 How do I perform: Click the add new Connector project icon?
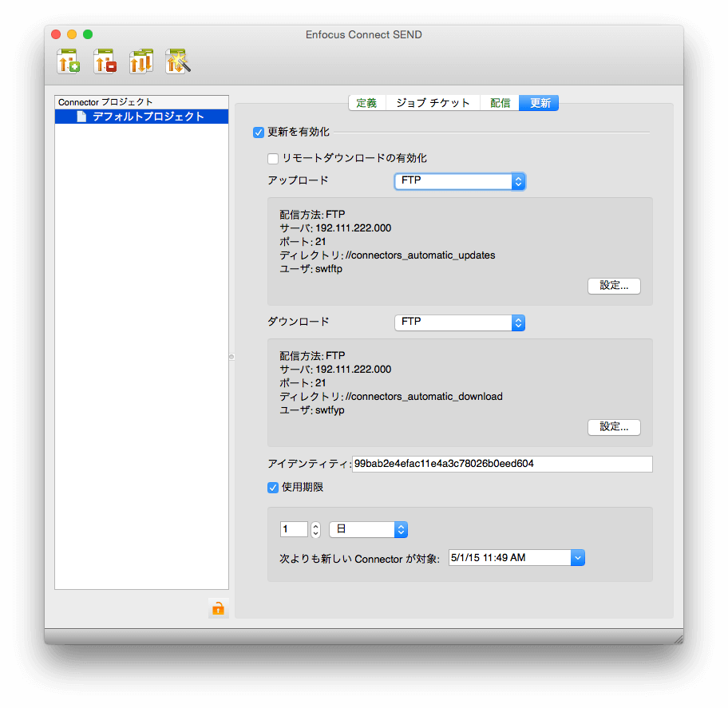pos(69,61)
